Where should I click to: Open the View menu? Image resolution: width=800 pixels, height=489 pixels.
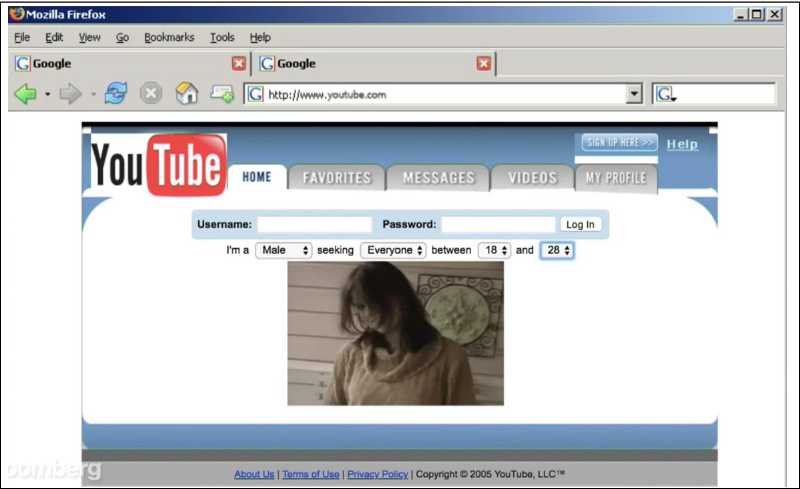pyautogui.click(x=89, y=37)
